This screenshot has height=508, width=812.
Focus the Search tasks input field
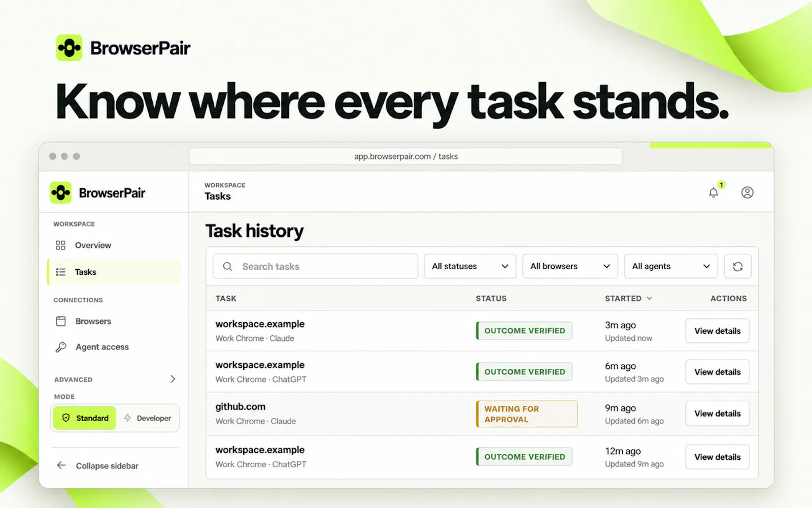pyautogui.click(x=315, y=266)
